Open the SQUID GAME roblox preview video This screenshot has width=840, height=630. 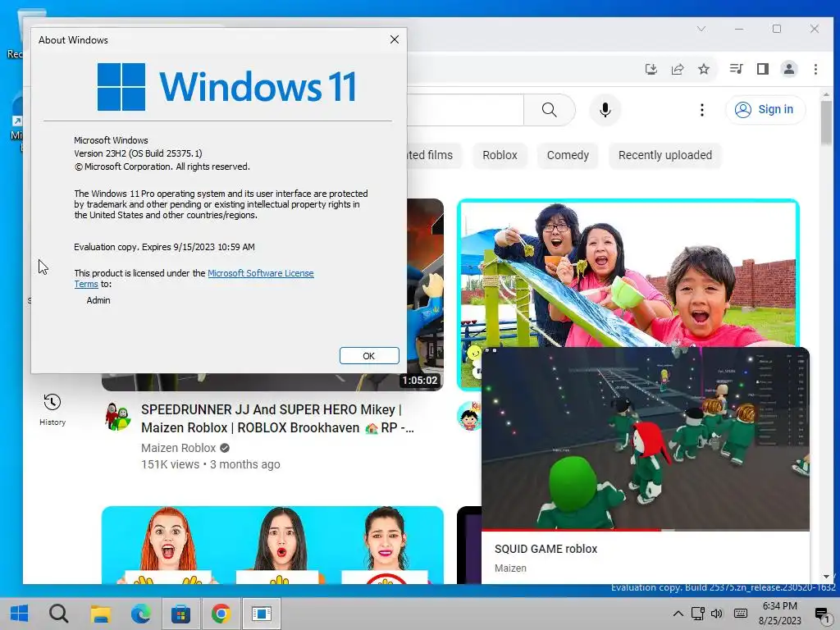(x=646, y=438)
